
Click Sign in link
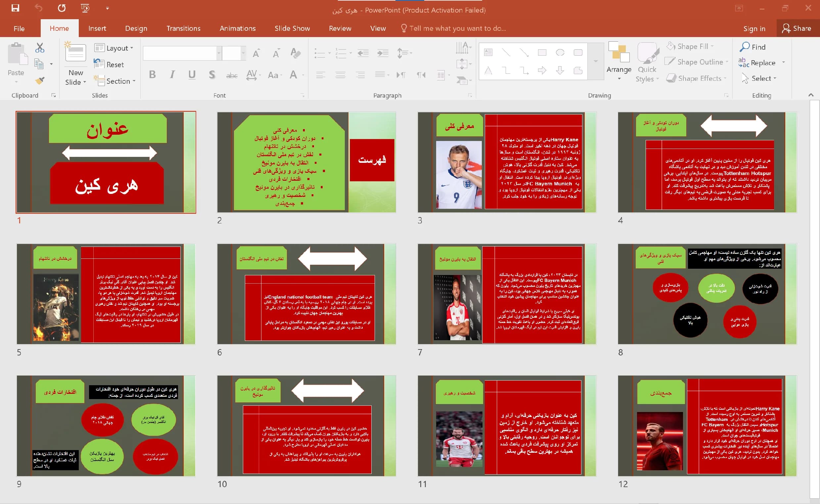[754, 29]
